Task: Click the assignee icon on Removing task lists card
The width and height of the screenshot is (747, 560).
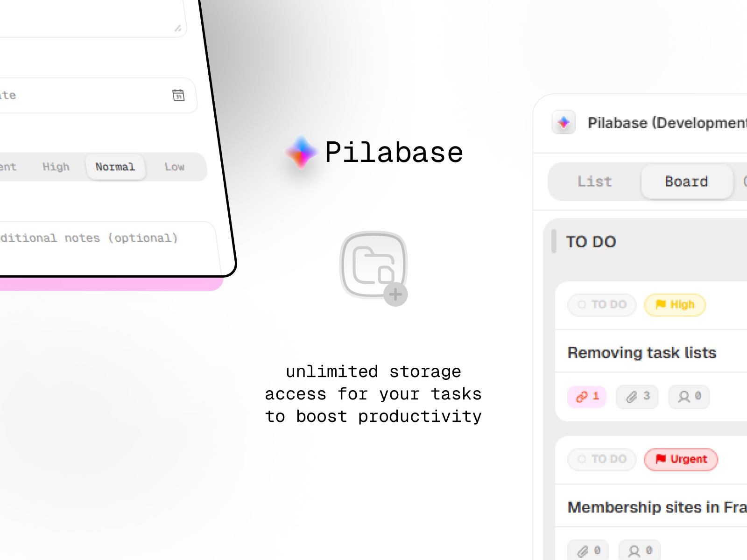Action: (688, 397)
